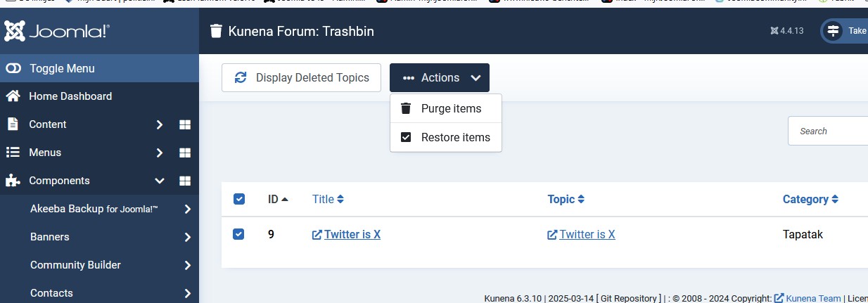Click the Home Dashboard house icon
Image resolution: width=868 pixels, height=303 pixels.
coord(13,96)
